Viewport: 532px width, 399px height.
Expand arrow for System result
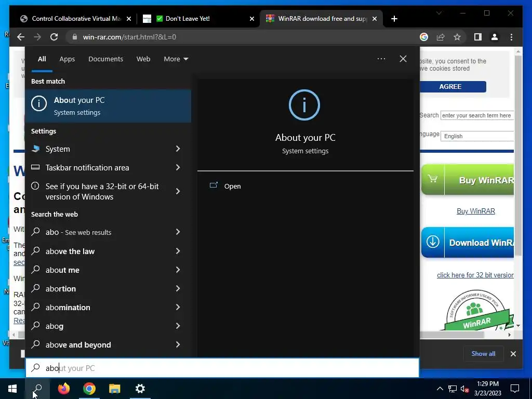(x=178, y=149)
